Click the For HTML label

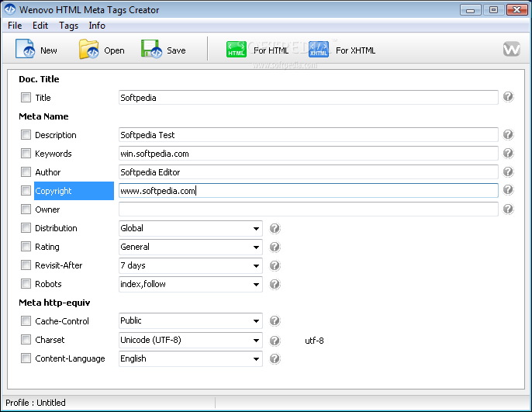tap(271, 50)
